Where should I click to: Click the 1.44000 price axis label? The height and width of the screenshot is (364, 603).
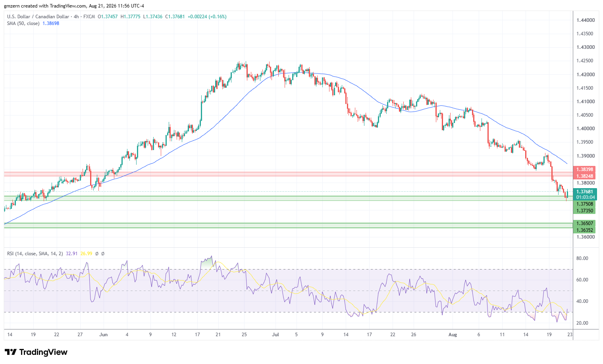pyautogui.click(x=586, y=20)
